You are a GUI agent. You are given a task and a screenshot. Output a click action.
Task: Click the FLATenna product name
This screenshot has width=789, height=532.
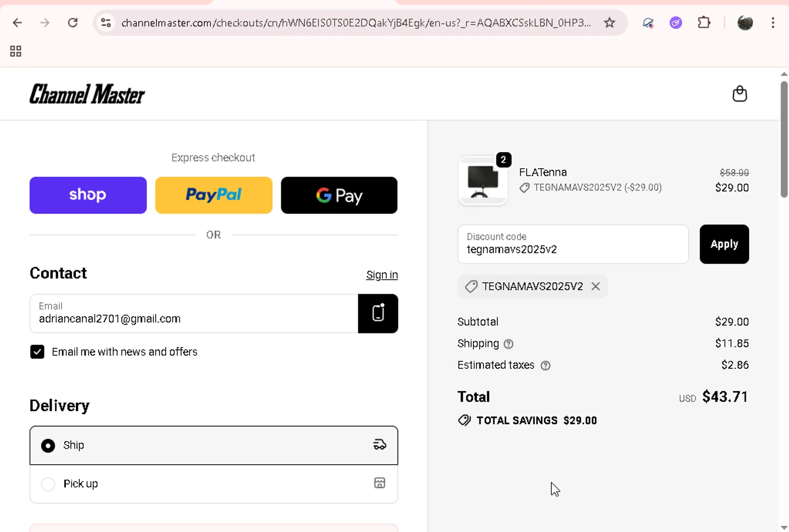[543, 172]
